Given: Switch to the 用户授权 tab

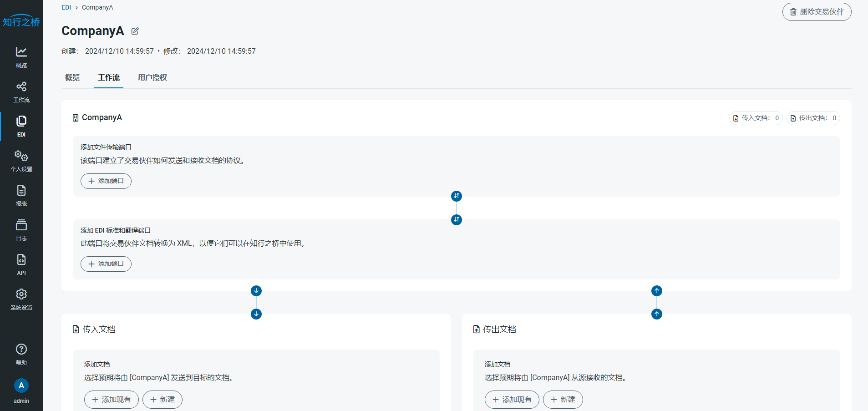Looking at the screenshot, I should coord(152,77).
